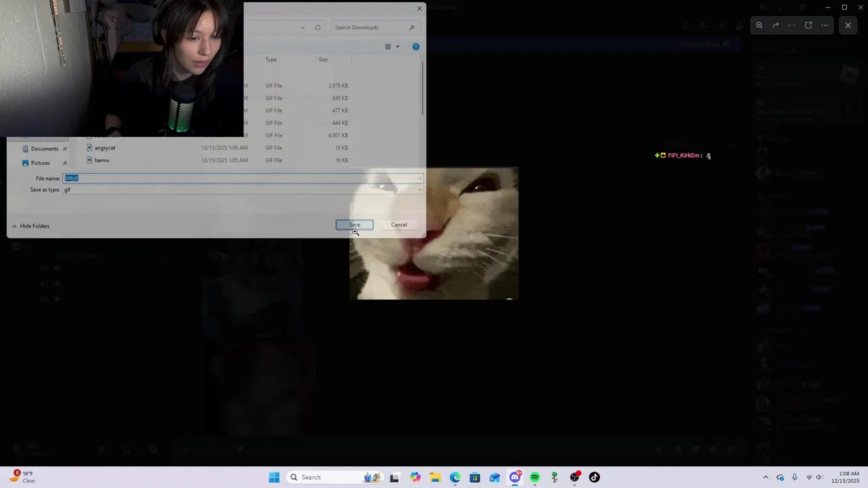Open File Explorer from the taskbar
Viewport: 868px width, 488px height.
(x=435, y=477)
